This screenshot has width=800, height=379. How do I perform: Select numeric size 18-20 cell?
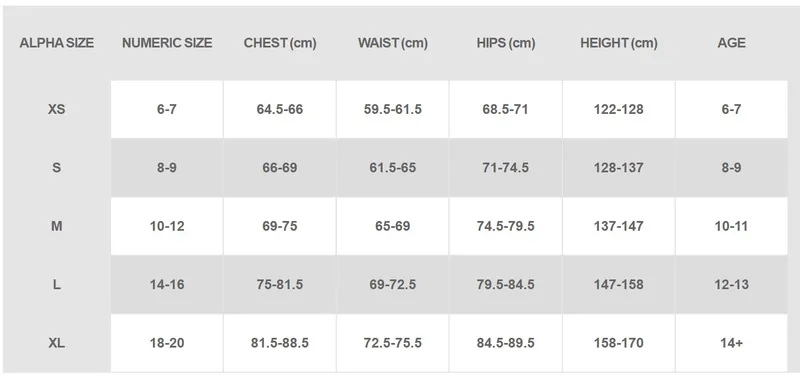coord(167,343)
